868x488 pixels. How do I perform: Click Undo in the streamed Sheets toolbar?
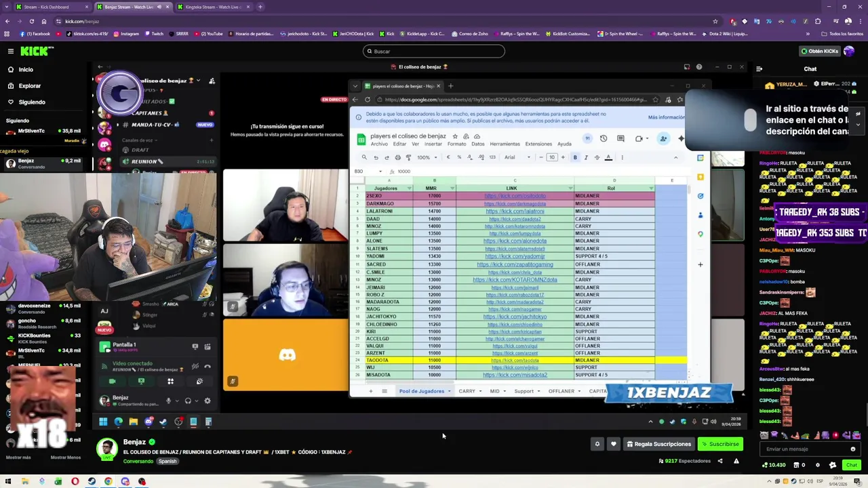click(376, 157)
